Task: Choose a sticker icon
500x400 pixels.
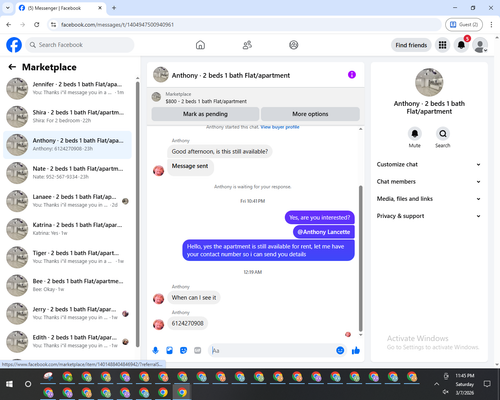Action: (183, 350)
